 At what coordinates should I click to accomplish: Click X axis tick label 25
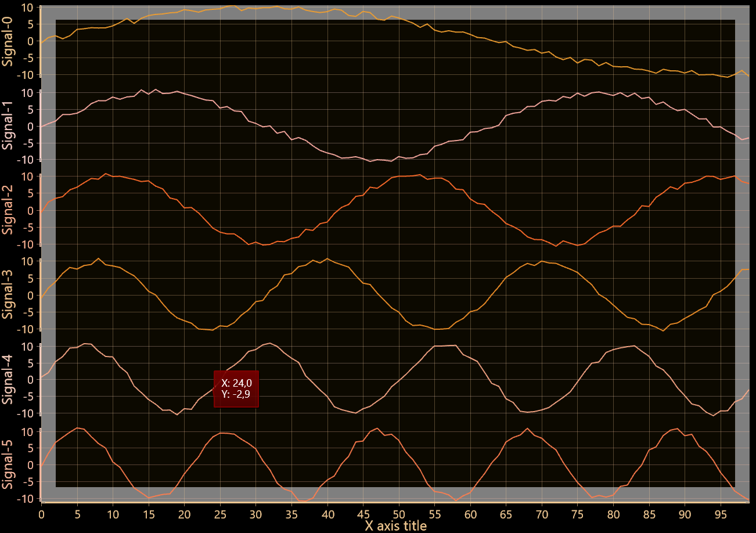coord(220,514)
